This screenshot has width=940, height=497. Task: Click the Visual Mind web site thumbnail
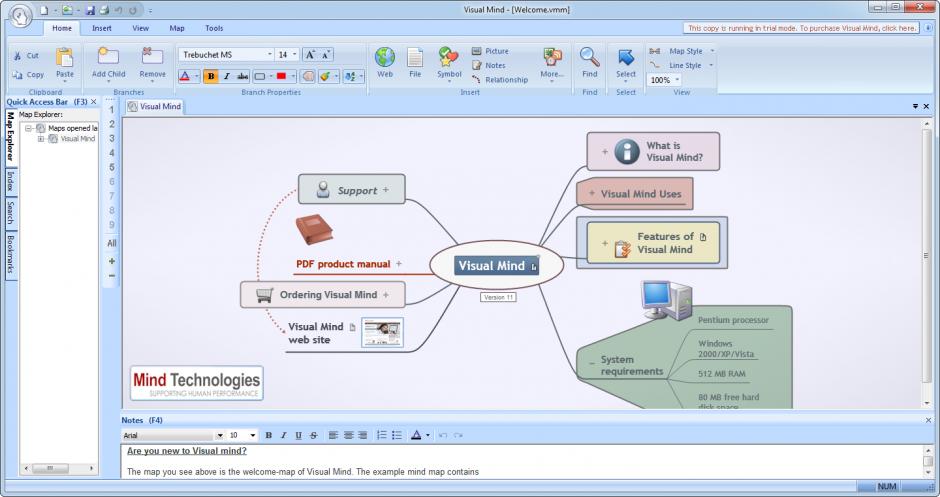click(x=382, y=333)
